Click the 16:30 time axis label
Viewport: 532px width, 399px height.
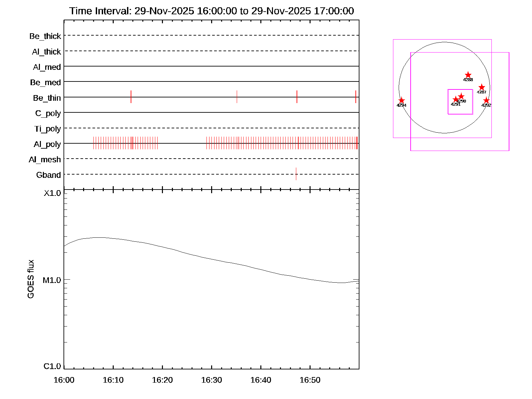click(x=211, y=380)
